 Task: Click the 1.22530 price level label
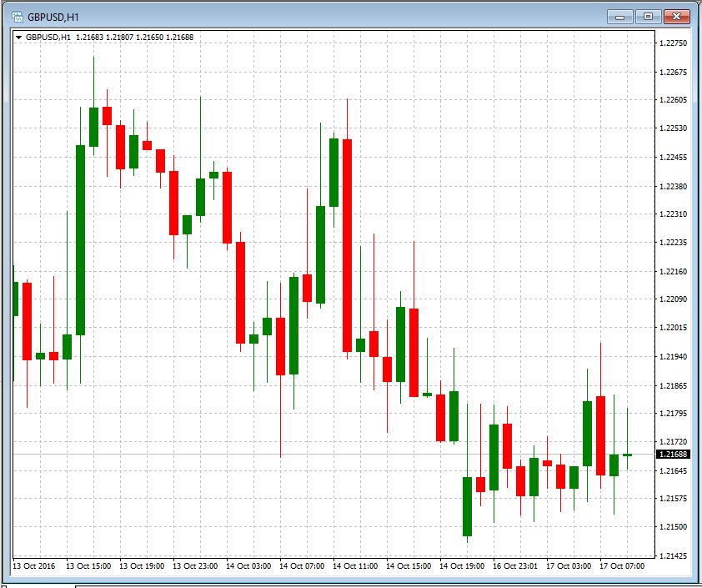[674, 128]
